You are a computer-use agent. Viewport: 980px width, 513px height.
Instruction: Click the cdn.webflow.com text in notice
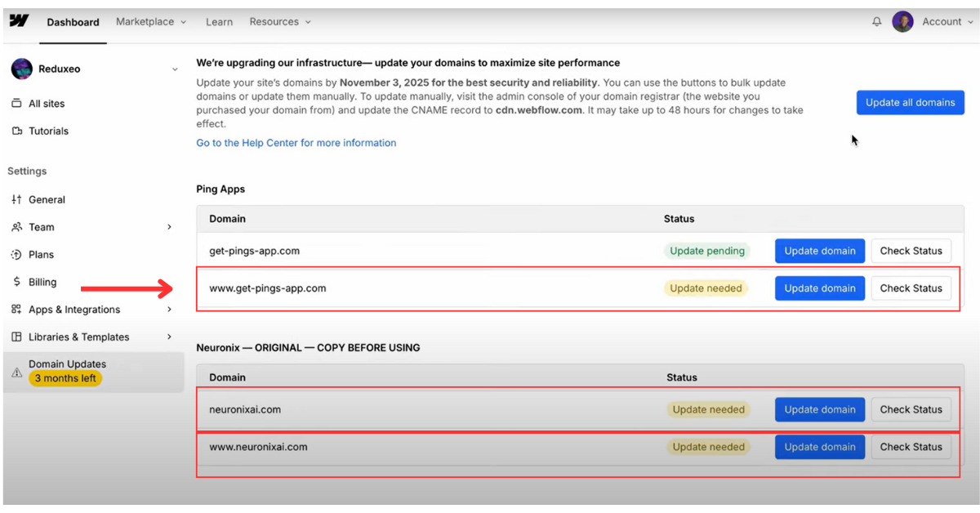click(539, 110)
